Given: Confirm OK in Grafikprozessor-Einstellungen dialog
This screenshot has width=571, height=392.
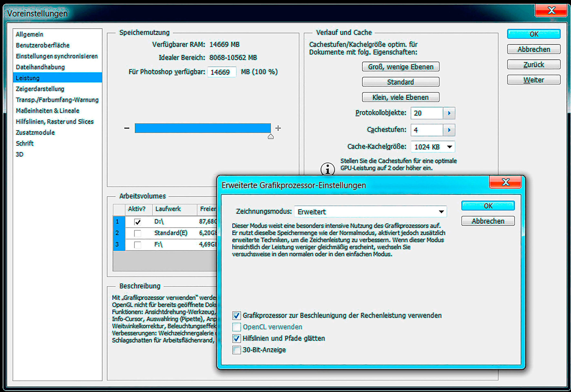Looking at the screenshot, I should pyautogui.click(x=488, y=205).
